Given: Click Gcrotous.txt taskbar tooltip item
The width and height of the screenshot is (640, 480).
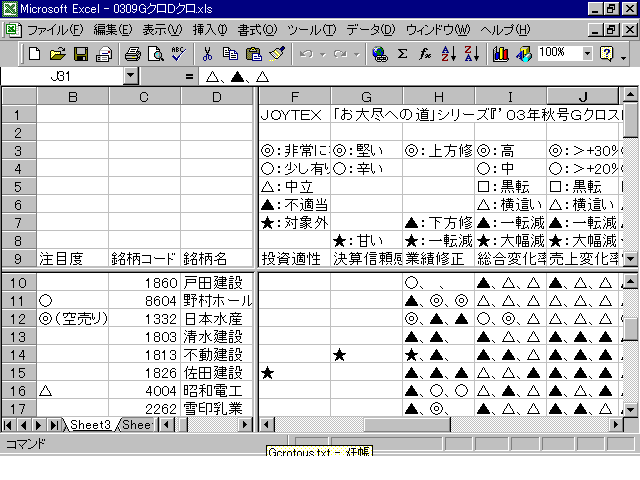Looking at the screenshot, I should coord(319,451).
